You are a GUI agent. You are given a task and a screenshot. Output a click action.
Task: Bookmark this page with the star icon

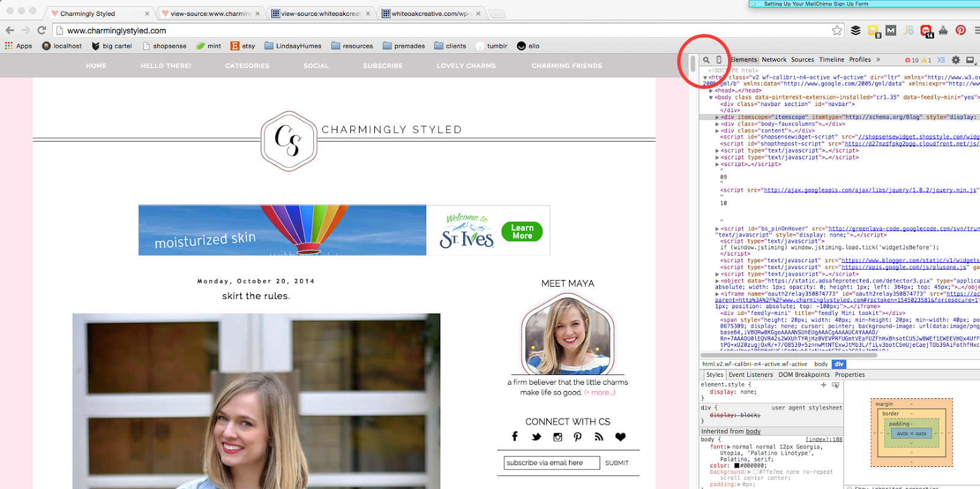(837, 30)
